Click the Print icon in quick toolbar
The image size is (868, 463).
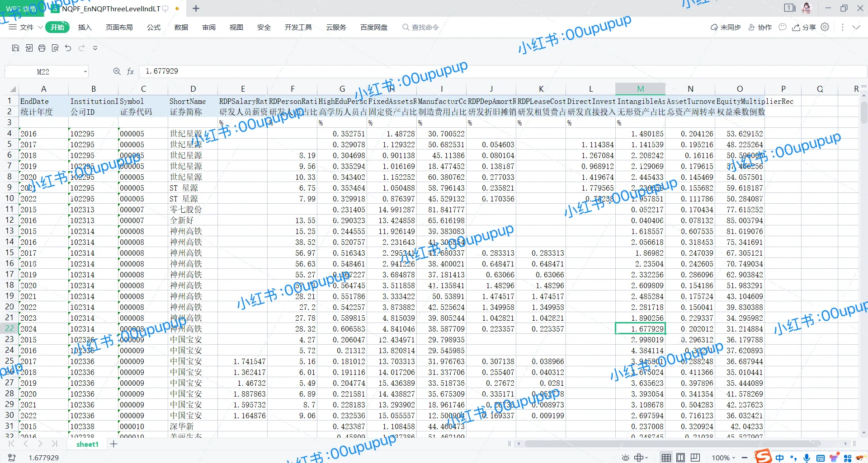[x=42, y=48]
